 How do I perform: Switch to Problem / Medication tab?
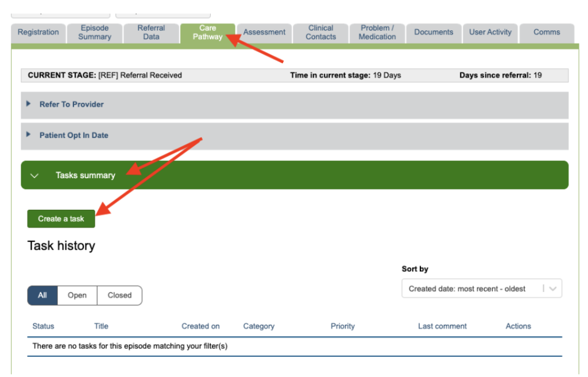(x=377, y=33)
